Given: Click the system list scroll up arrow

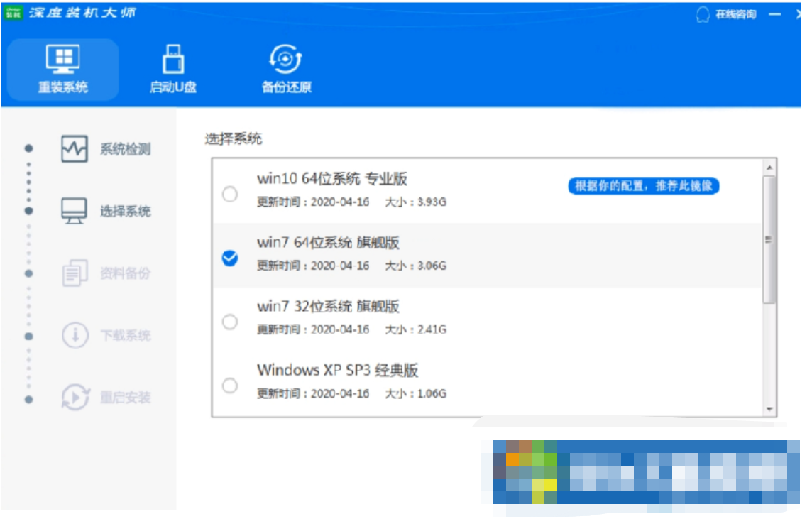Looking at the screenshot, I should pyautogui.click(x=769, y=168).
